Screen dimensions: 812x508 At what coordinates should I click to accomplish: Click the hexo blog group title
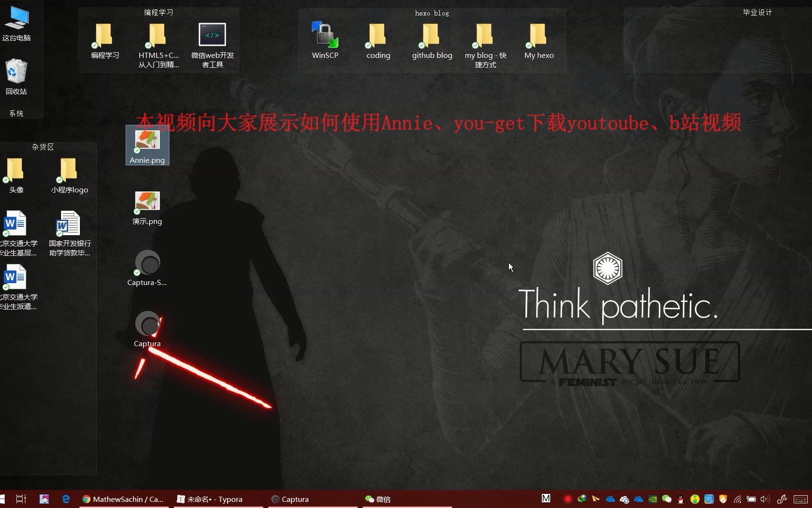(x=432, y=13)
